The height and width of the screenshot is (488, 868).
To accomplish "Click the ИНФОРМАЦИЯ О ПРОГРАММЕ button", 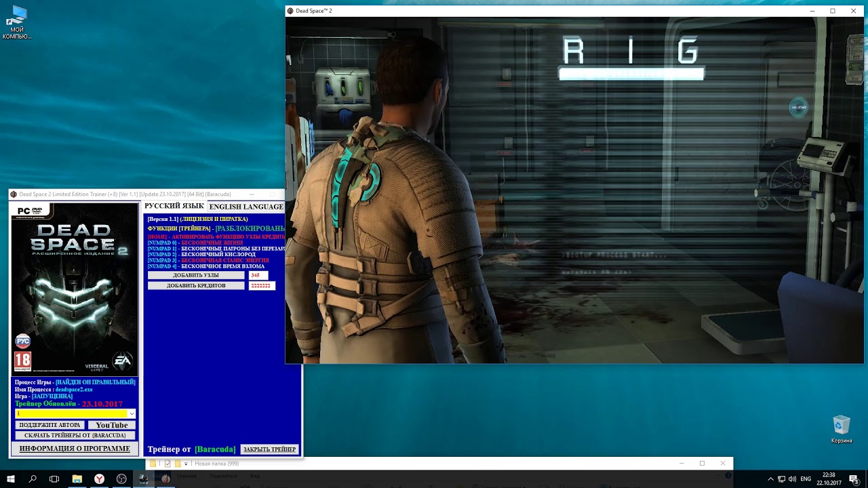I will point(75,449).
